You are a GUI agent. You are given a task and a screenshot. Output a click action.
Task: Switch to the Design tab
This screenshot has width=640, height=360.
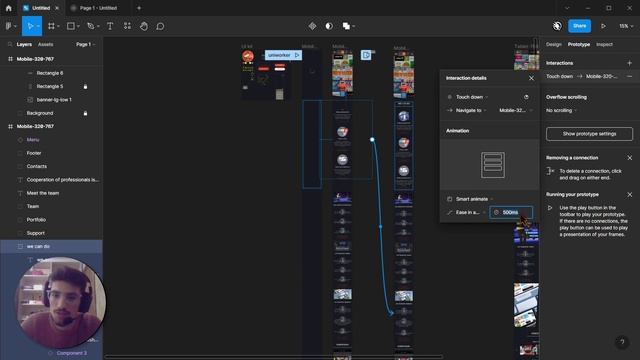[553, 44]
